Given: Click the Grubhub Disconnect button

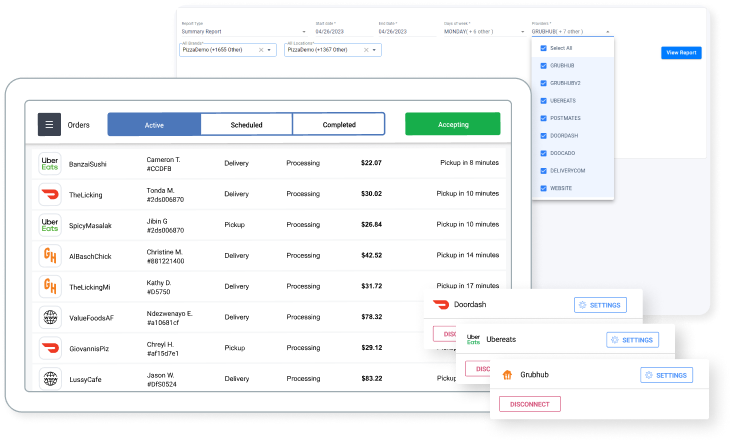Looking at the screenshot, I should [530, 404].
